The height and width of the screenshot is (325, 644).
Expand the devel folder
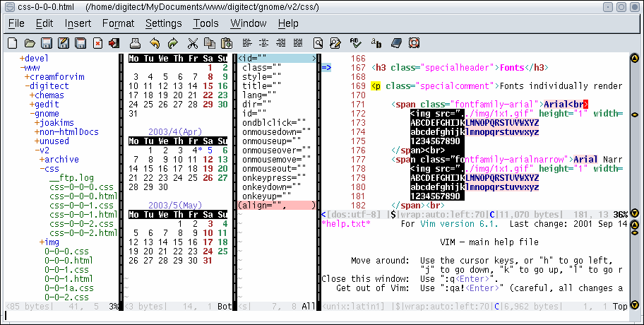35,58
